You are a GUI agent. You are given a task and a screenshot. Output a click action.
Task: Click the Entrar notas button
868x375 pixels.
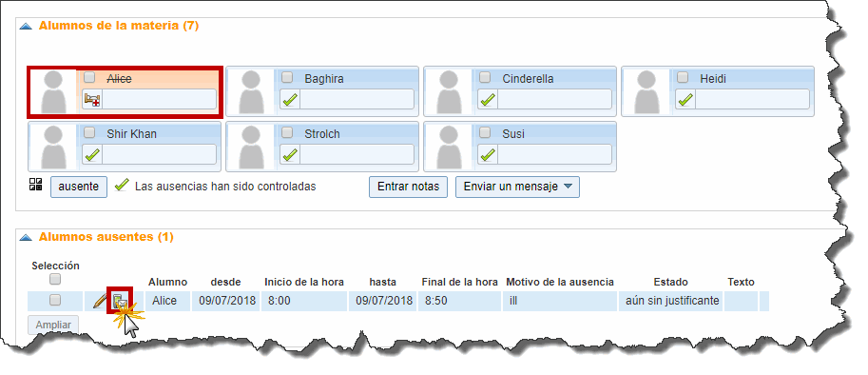tap(408, 187)
